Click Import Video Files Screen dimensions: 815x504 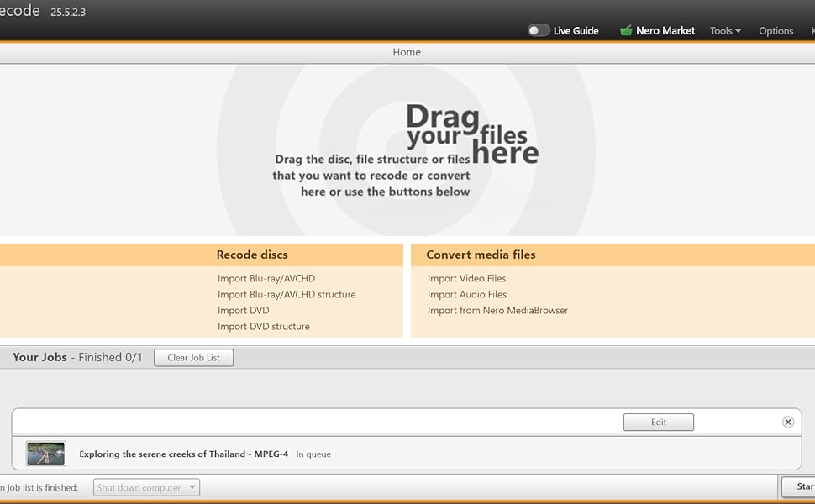tap(467, 279)
